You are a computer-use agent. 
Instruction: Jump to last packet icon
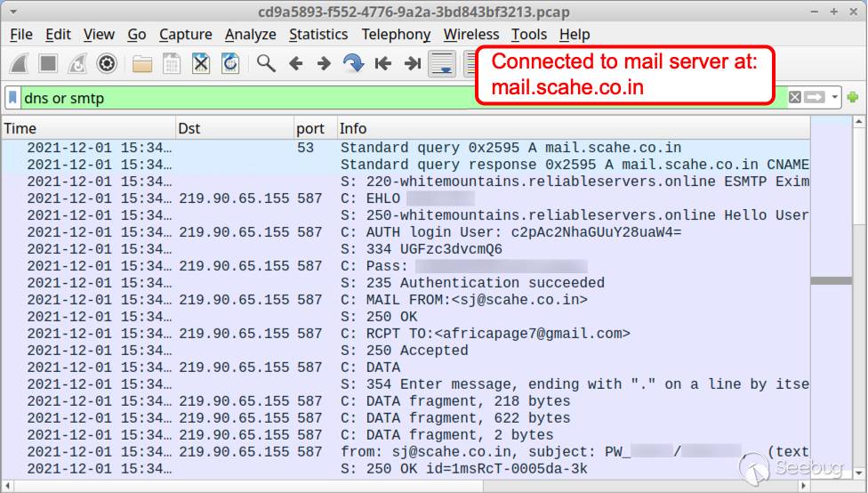(413, 64)
